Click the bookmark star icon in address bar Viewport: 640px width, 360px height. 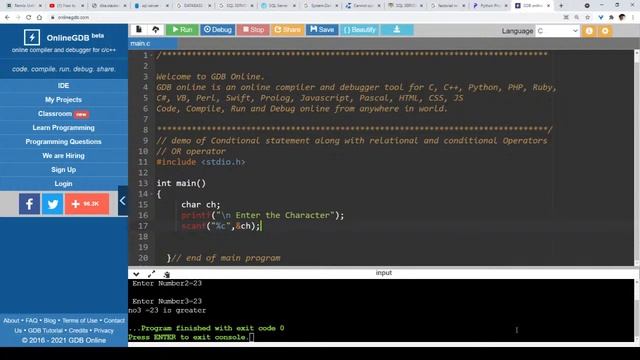tap(588, 18)
